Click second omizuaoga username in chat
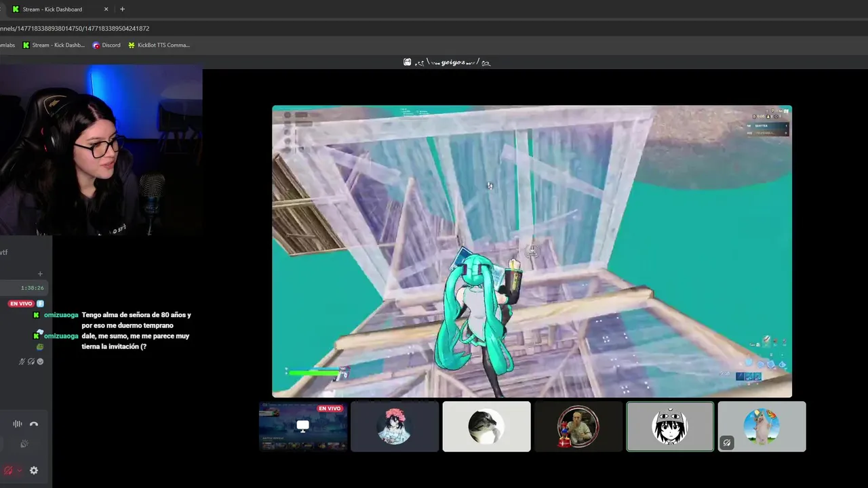Screen dimensions: 868x488 (x=61, y=336)
